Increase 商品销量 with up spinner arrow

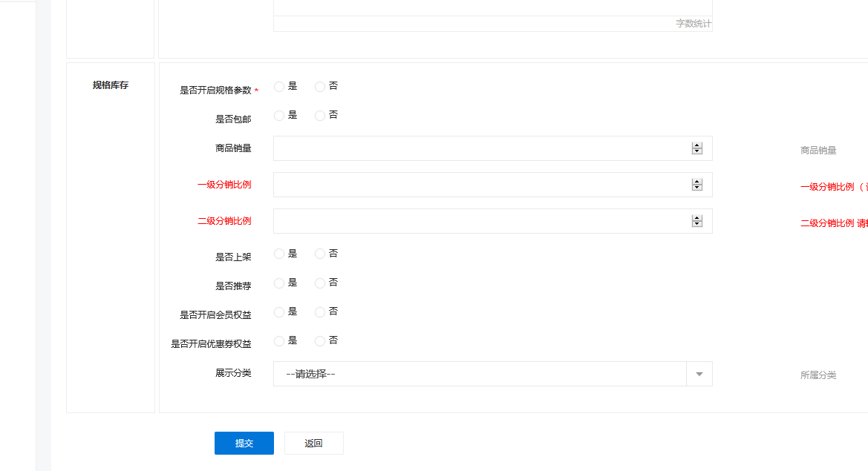[x=697, y=145]
